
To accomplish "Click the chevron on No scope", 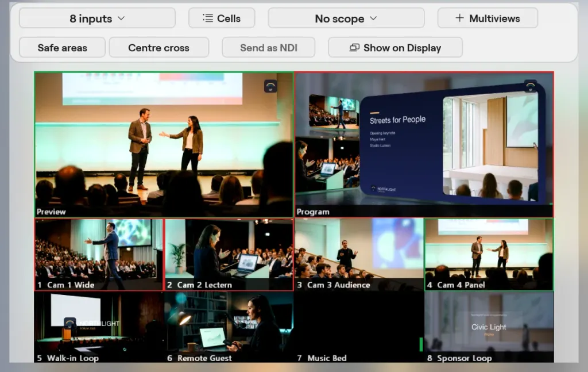I will point(373,18).
